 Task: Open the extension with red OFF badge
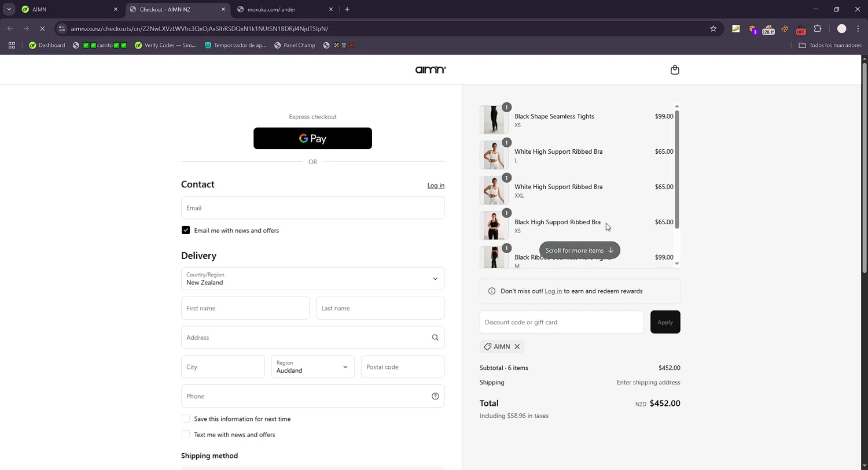tap(801, 29)
